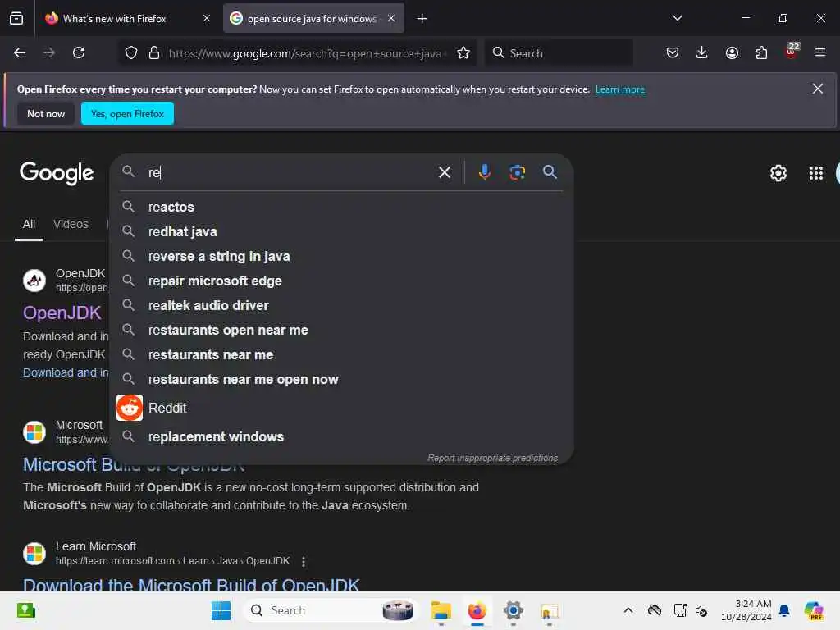The height and width of the screenshot is (630, 840).
Task: Open Copilot preview icon in taskbar
Action: (x=813, y=610)
